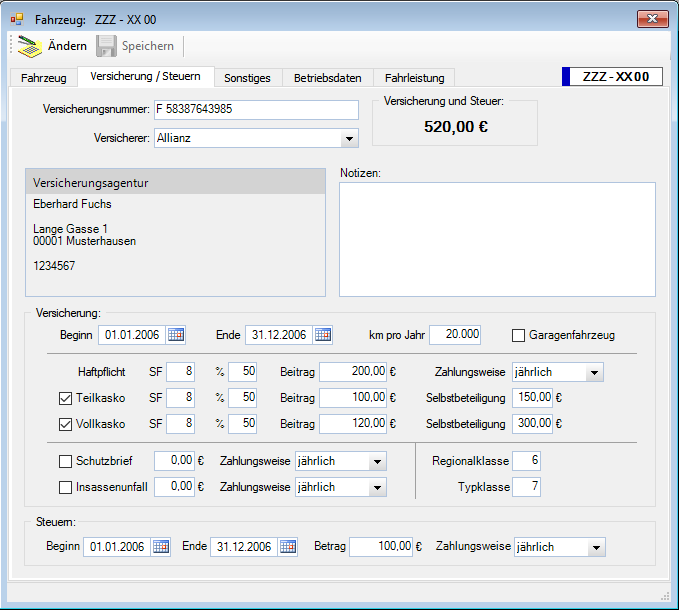Viewport: 679px width, 610px height.
Task: Click into the Notizen text area
Action: click(497, 239)
